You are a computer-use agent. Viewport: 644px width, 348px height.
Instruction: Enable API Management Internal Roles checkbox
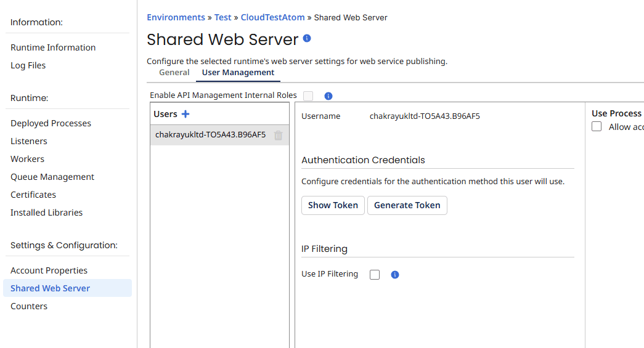tap(308, 96)
